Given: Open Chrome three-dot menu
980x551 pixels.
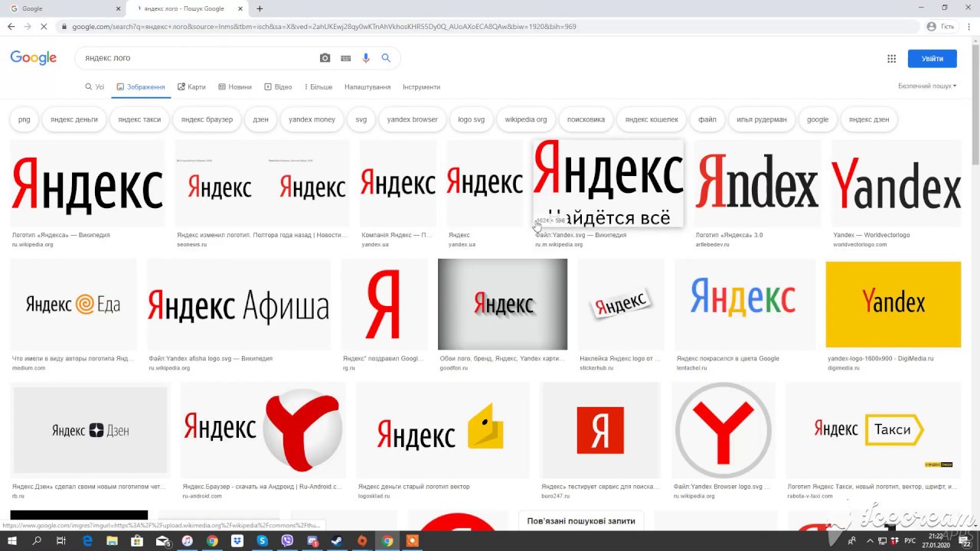Looking at the screenshot, I should 969,26.
